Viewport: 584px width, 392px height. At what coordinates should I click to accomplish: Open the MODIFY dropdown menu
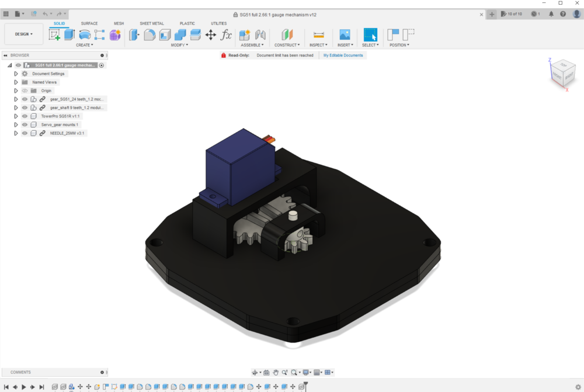(x=179, y=45)
